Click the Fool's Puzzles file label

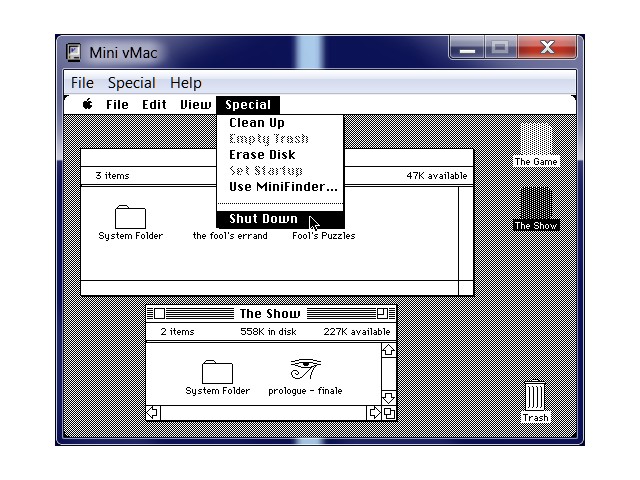[x=324, y=236]
